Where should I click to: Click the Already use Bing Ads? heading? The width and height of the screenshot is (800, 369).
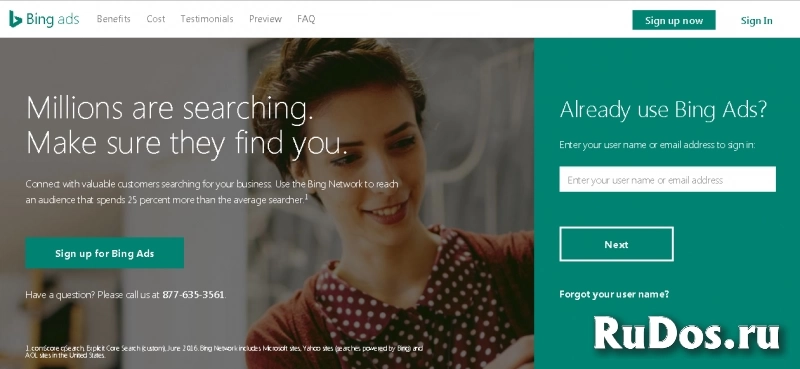point(663,110)
